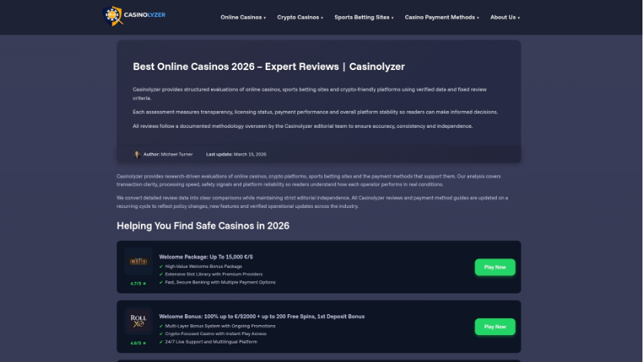The height and width of the screenshot is (362, 644).
Task: Click High-Value Welcome Bonus Package bullet
Action: (x=203, y=266)
